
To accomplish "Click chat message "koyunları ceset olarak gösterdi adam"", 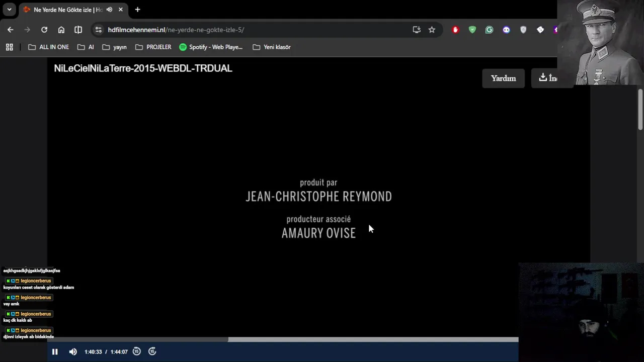I will click(x=39, y=288).
